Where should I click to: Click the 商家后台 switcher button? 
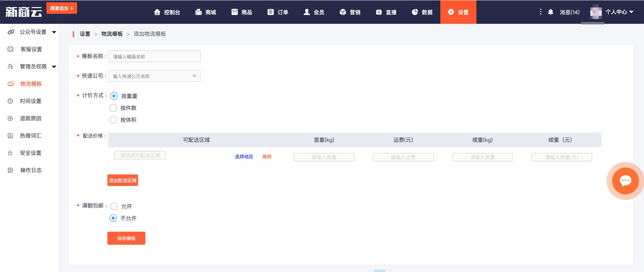tap(62, 8)
